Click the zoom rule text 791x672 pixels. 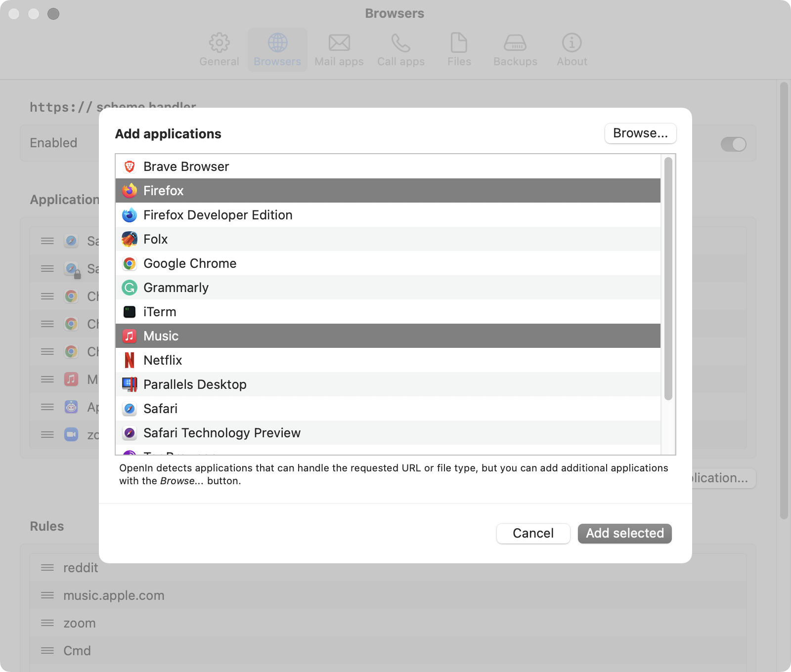pyautogui.click(x=80, y=623)
